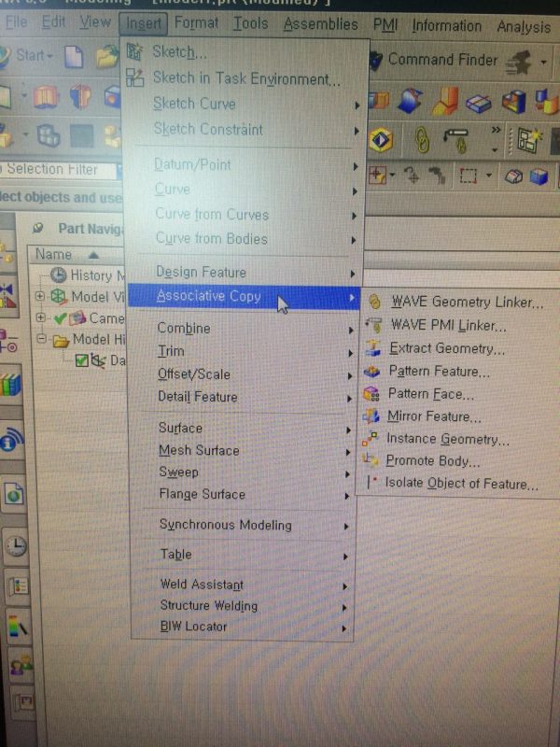Viewport: 560px width, 747px height.
Task: Choose Sketch in Task Environment...
Action: click(245, 78)
